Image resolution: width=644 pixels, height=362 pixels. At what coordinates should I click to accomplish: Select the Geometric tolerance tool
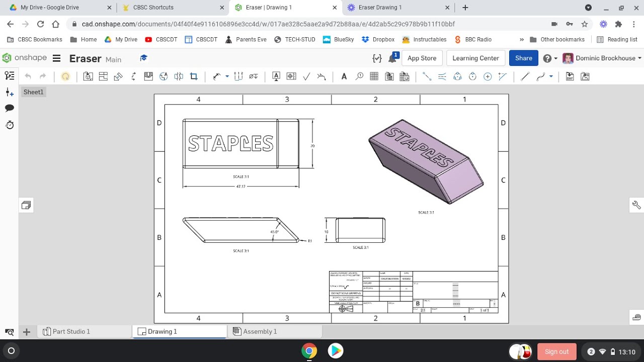click(x=291, y=76)
